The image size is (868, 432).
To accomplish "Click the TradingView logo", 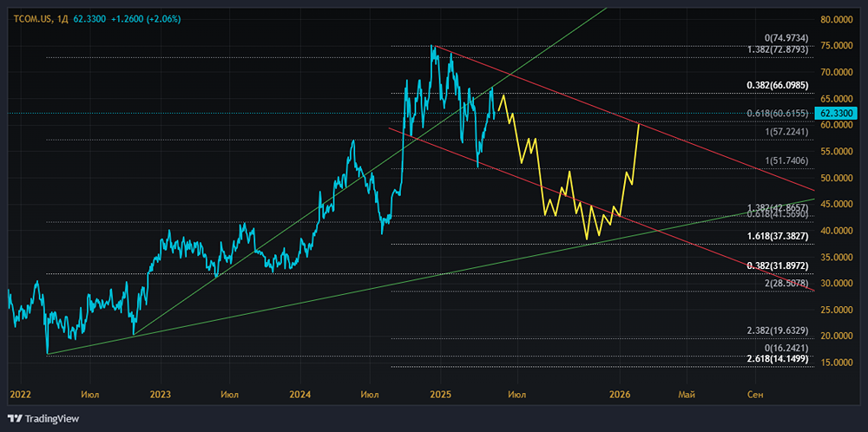I will pyautogui.click(x=43, y=419).
